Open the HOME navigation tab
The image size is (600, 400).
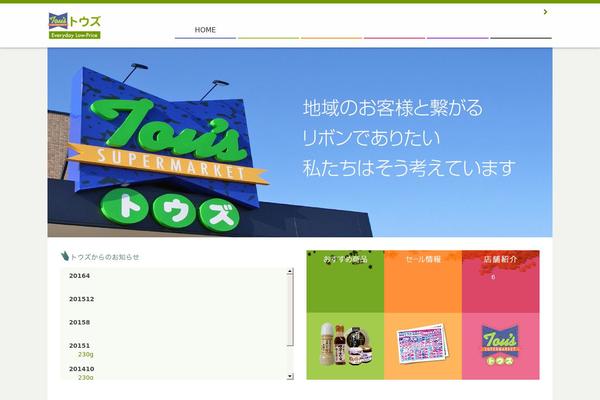[x=205, y=30]
